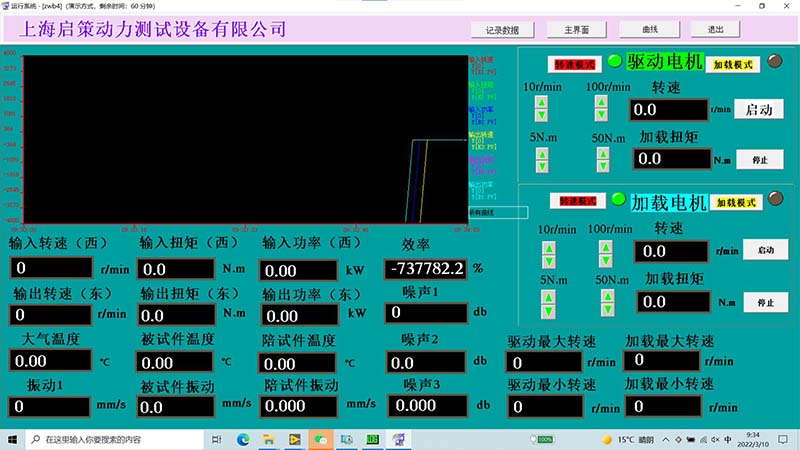
Task: Click the up arrow under drive motor 50N.m
Action: [x=603, y=153]
